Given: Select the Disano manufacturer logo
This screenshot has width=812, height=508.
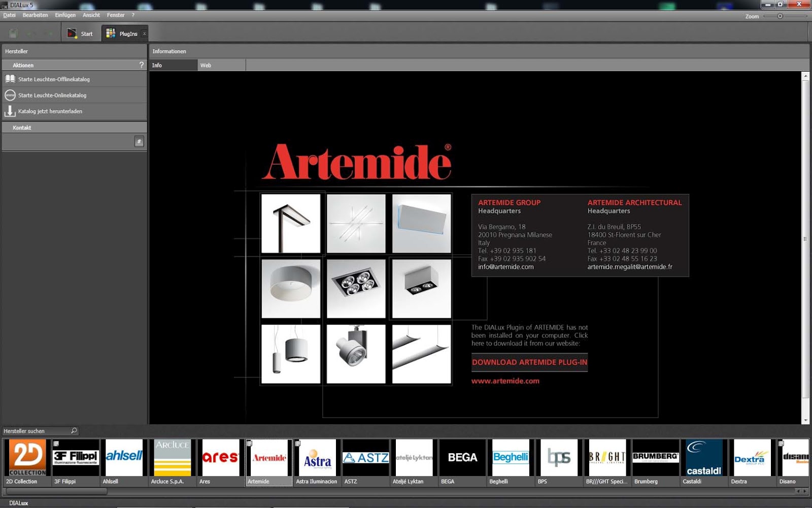Looking at the screenshot, I should pos(794,458).
